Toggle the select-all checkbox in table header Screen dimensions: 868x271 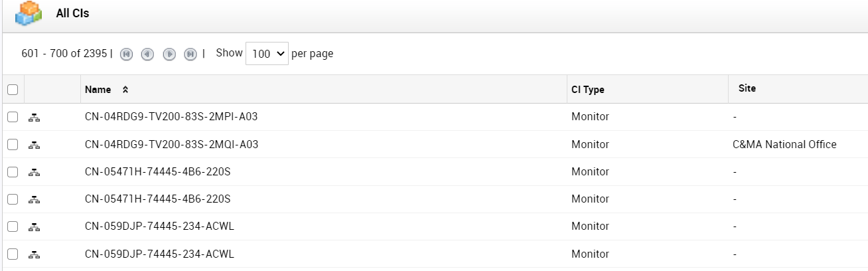(13, 90)
